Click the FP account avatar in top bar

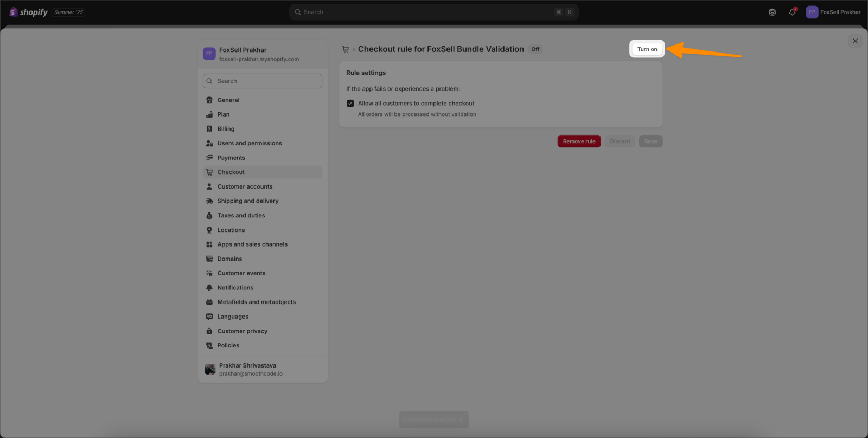[812, 12]
